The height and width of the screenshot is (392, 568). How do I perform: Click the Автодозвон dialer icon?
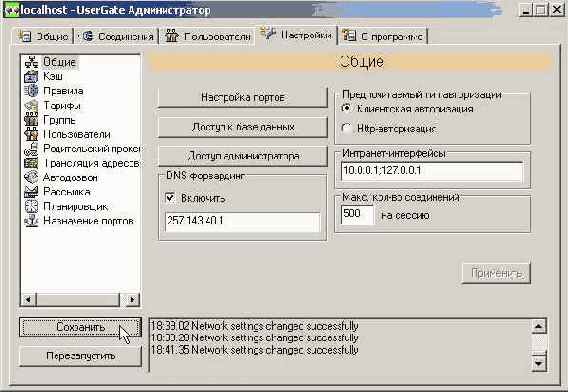(x=31, y=178)
